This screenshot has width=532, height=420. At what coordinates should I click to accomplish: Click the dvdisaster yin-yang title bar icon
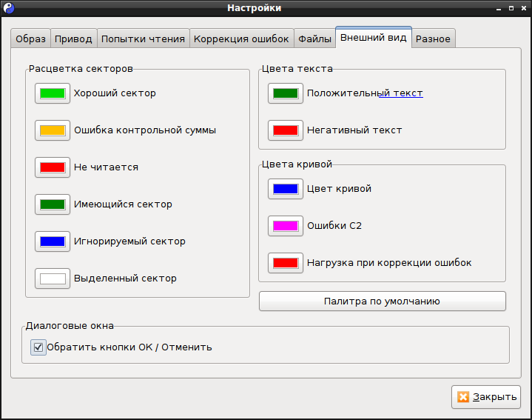[8, 8]
